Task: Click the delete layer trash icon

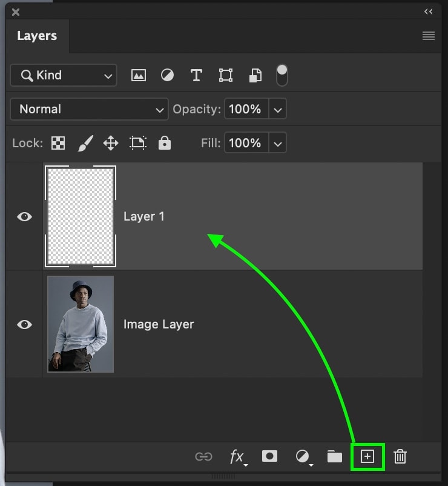Action: pyautogui.click(x=400, y=456)
